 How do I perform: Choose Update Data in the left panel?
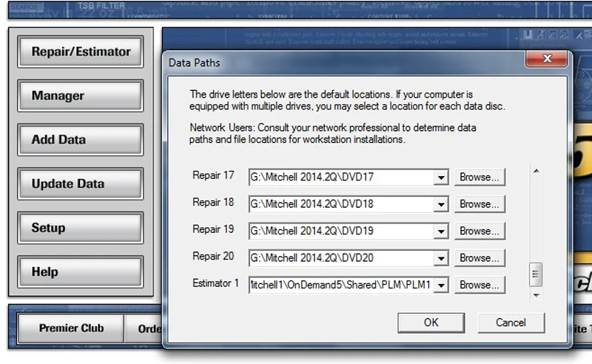pos(81,184)
